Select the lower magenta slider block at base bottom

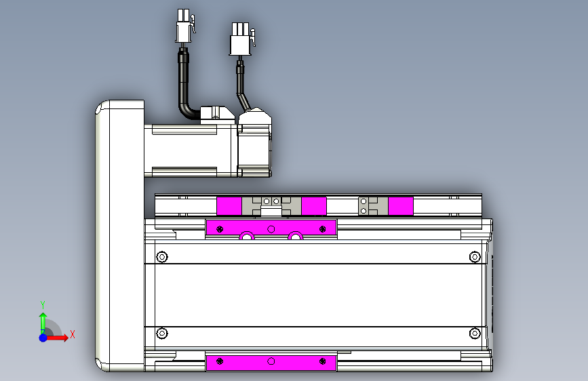point(271,362)
